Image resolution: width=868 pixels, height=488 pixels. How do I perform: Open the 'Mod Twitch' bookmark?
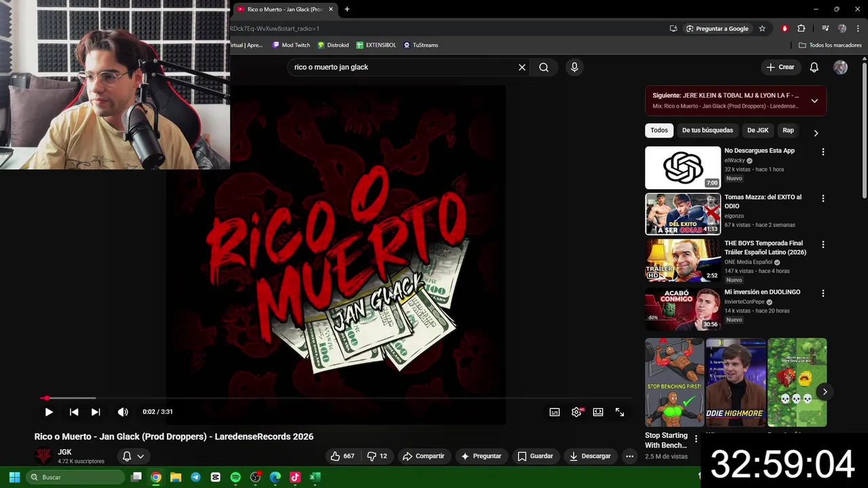pyautogui.click(x=291, y=45)
